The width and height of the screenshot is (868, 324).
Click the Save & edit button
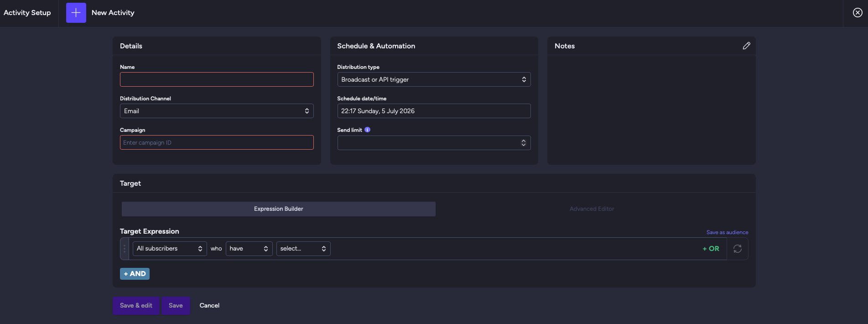(136, 306)
